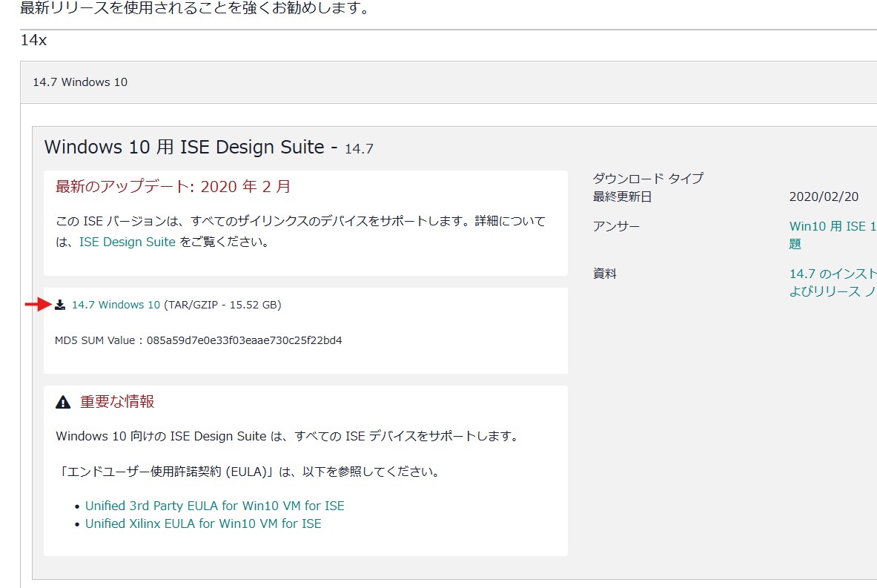Click the アンサー label
The height and width of the screenshot is (588, 877).
pyautogui.click(x=616, y=226)
